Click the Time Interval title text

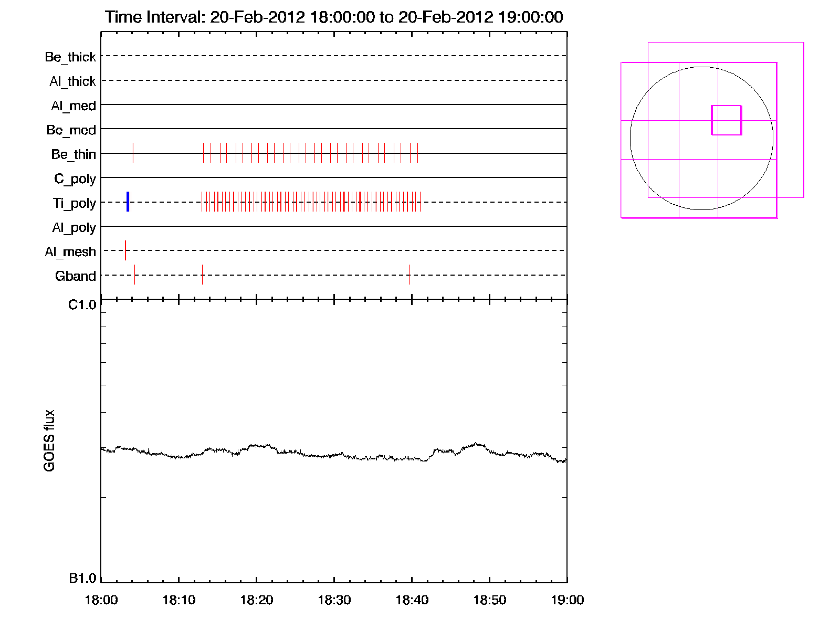pos(334,17)
